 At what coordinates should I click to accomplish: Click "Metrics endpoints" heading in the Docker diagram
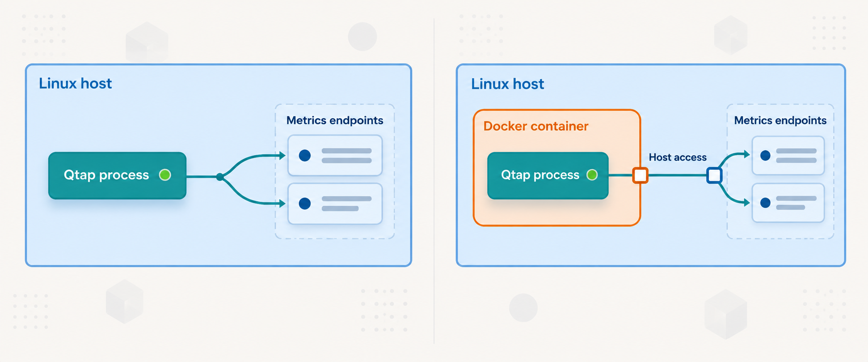pyautogui.click(x=780, y=120)
